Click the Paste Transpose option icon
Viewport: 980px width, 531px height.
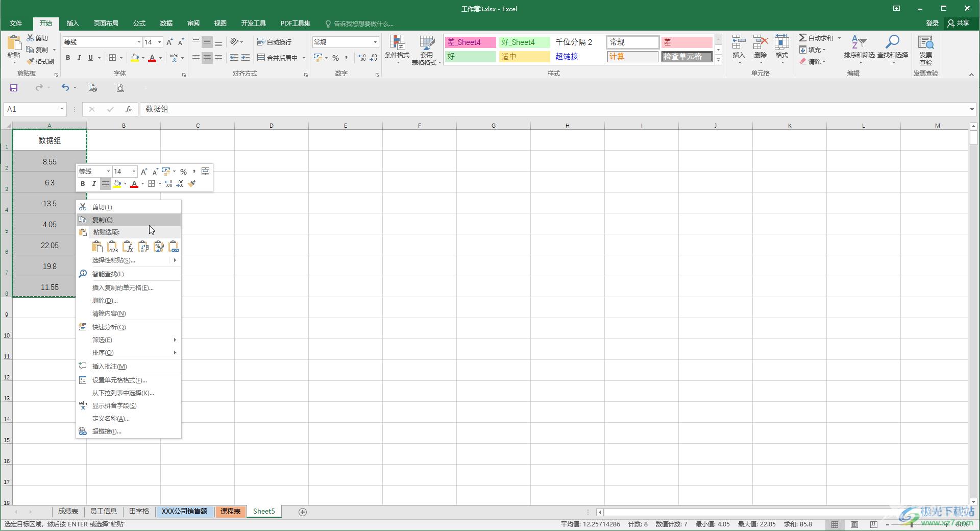[143, 247]
